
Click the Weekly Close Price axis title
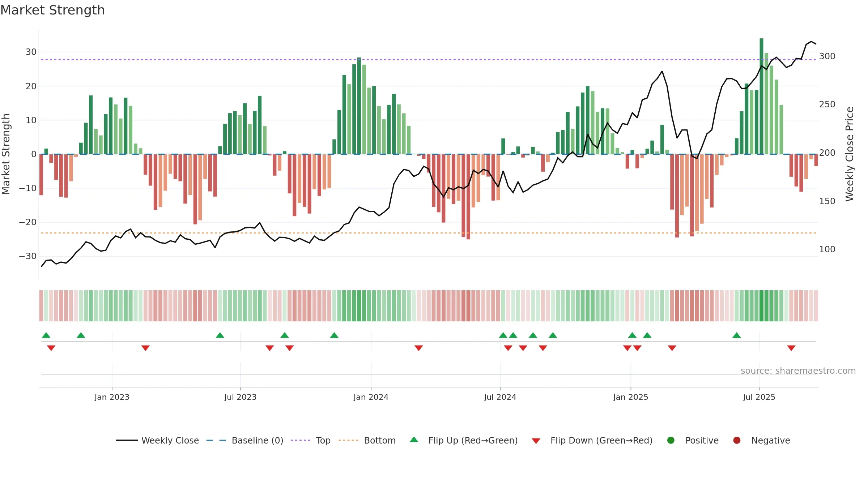point(850,154)
